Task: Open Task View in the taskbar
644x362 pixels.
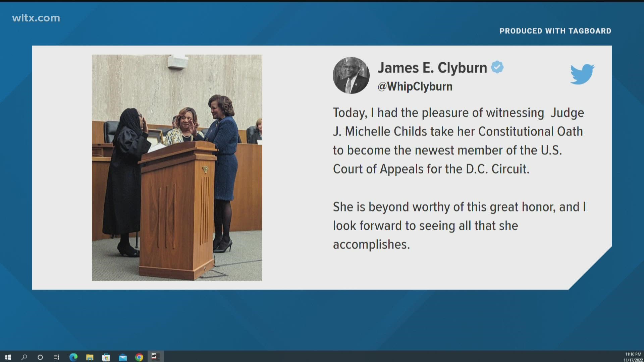Action: click(56, 357)
